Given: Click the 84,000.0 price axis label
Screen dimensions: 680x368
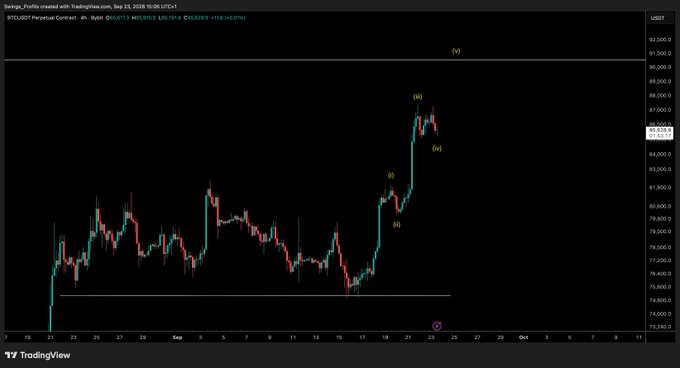Looking at the screenshot, I should [660, 154].
